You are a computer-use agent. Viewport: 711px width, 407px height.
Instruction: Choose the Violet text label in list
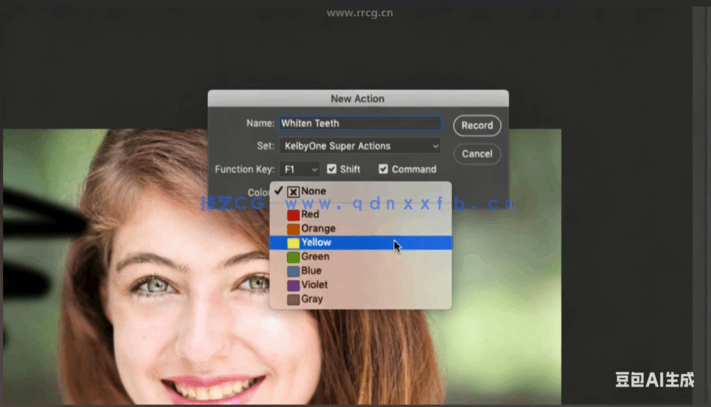pyautogui.click(x=317, y=285)
